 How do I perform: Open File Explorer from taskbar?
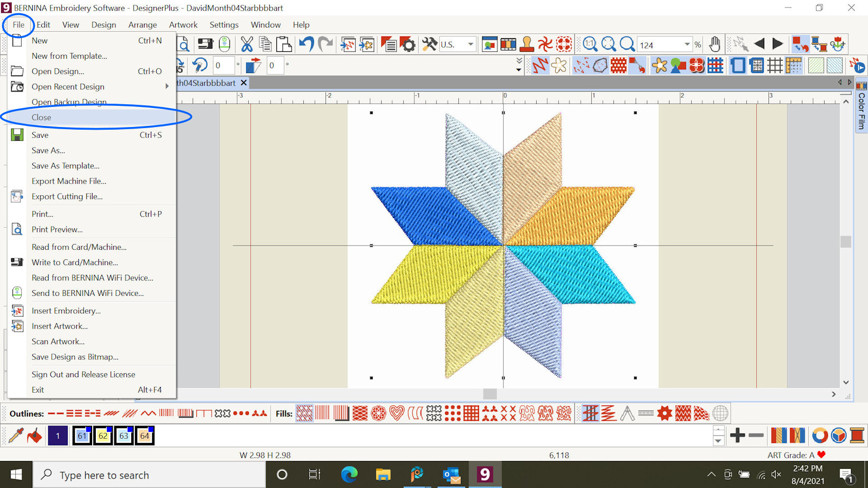383,475
